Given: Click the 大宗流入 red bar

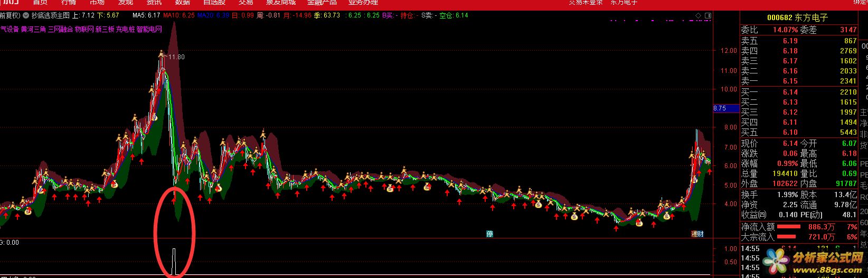Looking at the screenshot, I should click(786, 237).
